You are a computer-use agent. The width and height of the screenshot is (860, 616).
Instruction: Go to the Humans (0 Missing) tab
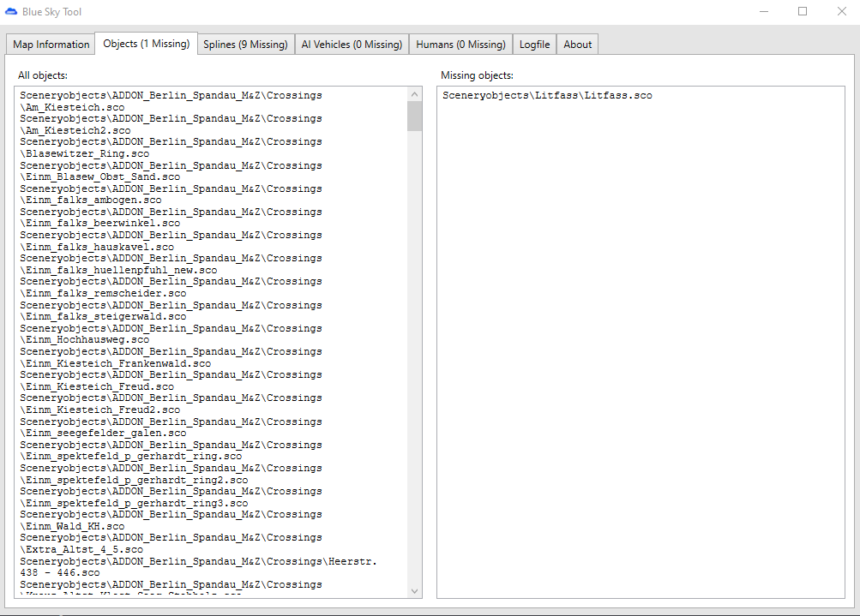(460, 45)
